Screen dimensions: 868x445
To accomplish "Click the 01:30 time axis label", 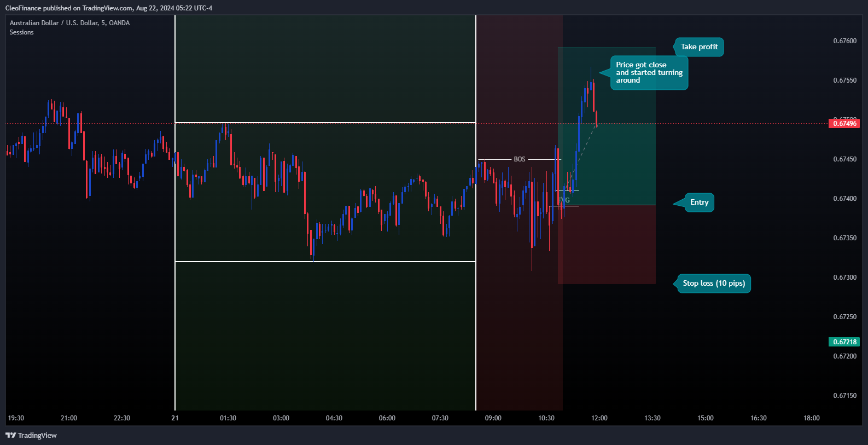I will pos(228,418).
